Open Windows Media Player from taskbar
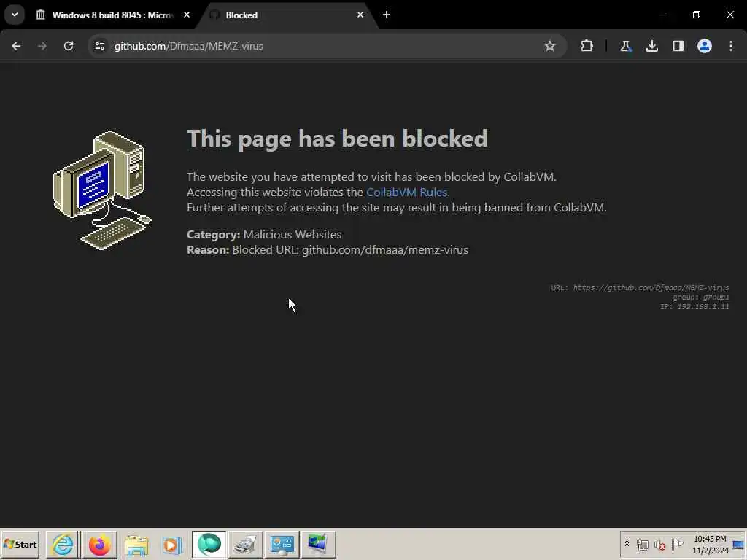The width and height of the screenshot is (747, 560). point(172,544)
